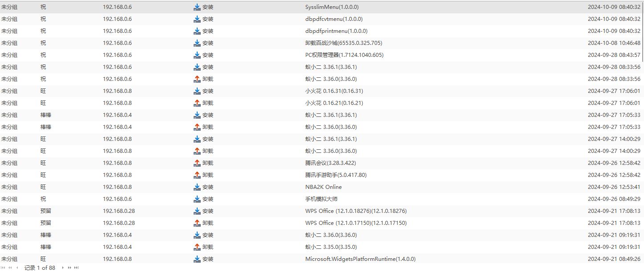644x272 pixels.
Task: Click the time 2024-09-21 08:49:26
Action: click(x=614, y=259)
